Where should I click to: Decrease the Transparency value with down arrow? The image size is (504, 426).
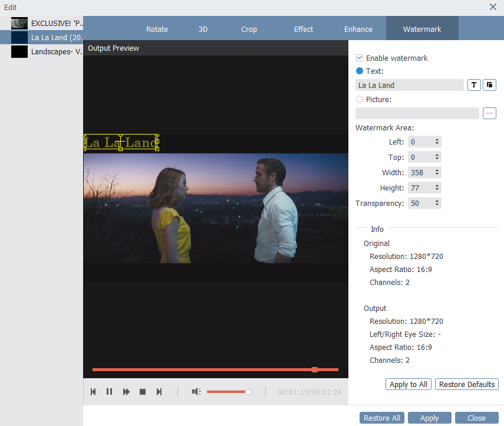point(437,205)
